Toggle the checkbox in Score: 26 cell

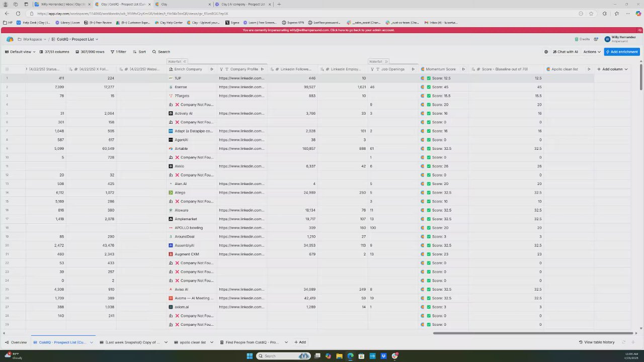tap(429, 166)
